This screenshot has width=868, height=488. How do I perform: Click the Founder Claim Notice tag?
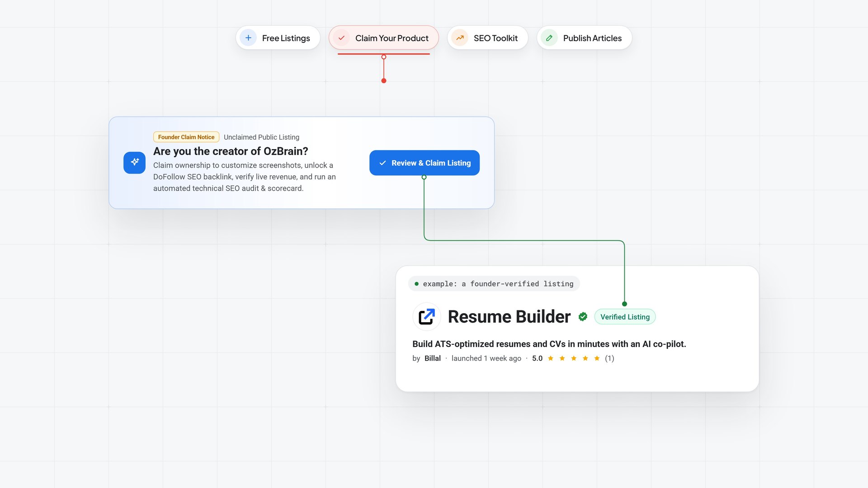[x=186, y=137]
